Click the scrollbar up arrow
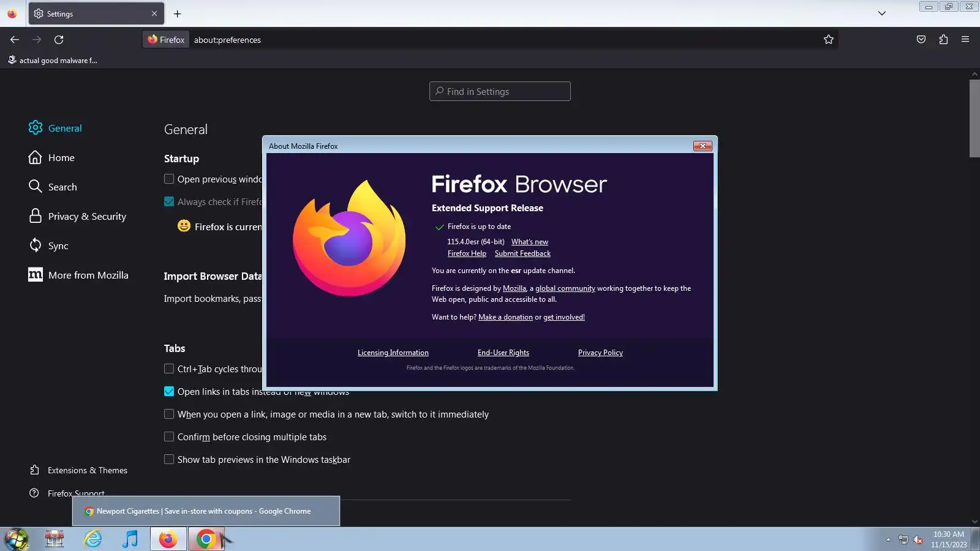 coord(974,74)
